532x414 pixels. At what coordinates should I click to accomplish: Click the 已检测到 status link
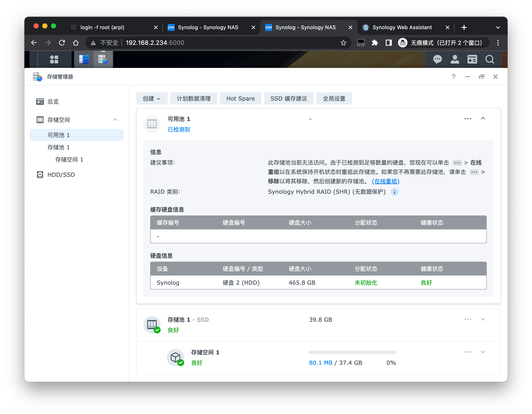tap(179, 129)
